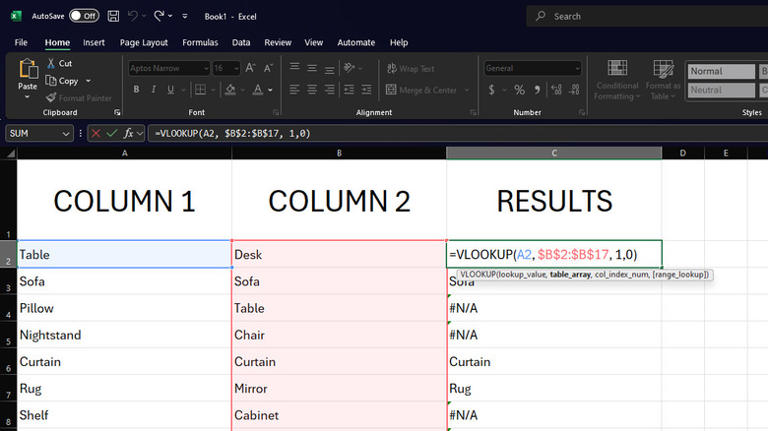The image size is (768, 431).
Task: Confirm formula with the green checkmark
Action: pyautogui.click(x=112, y=133)
